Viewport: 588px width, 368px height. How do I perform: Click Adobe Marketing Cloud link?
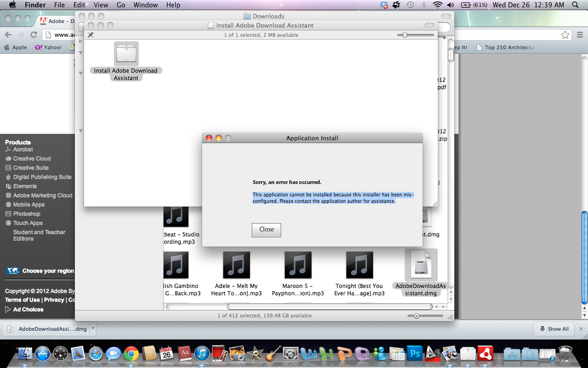[x=43, y=195]
